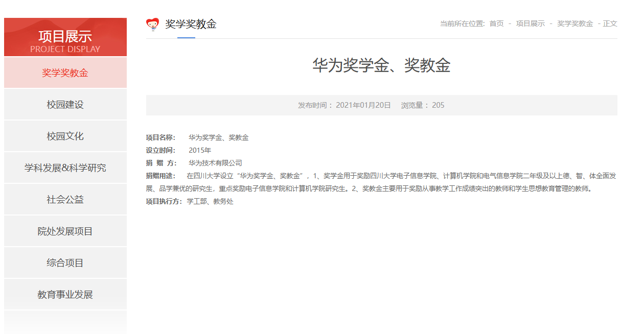The height and width of the screenshot is (334, 644).
Task: Click the 捐赠用途 label
Action: [160, 176]
